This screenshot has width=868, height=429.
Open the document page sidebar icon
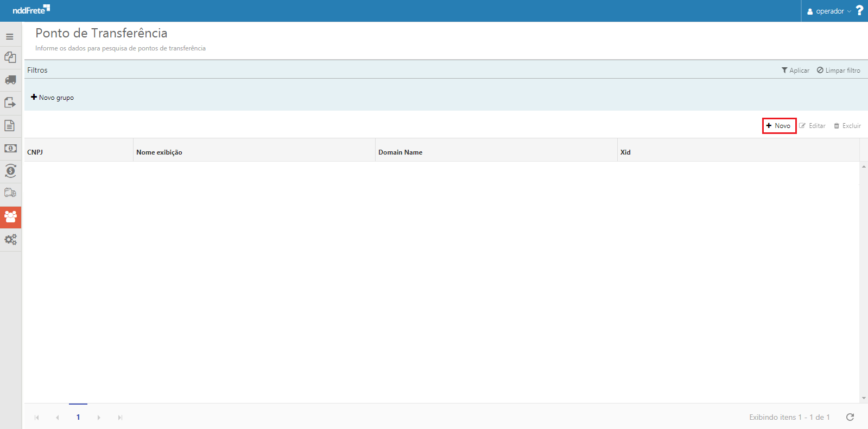(10, 126)
